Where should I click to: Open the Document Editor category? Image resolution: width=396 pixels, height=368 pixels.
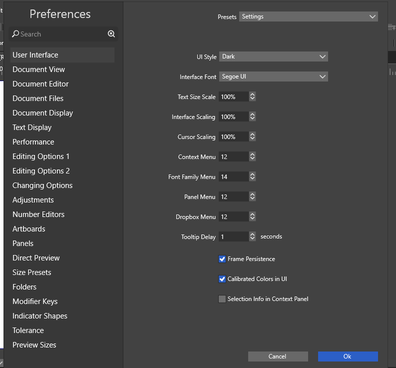point(40,84)
